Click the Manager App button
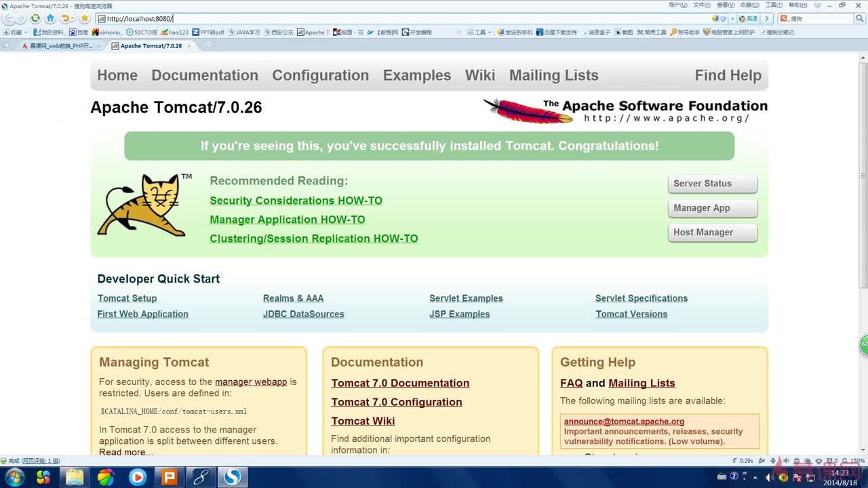Viewport: 868px width, 488px height. click(x=712, y=208)
